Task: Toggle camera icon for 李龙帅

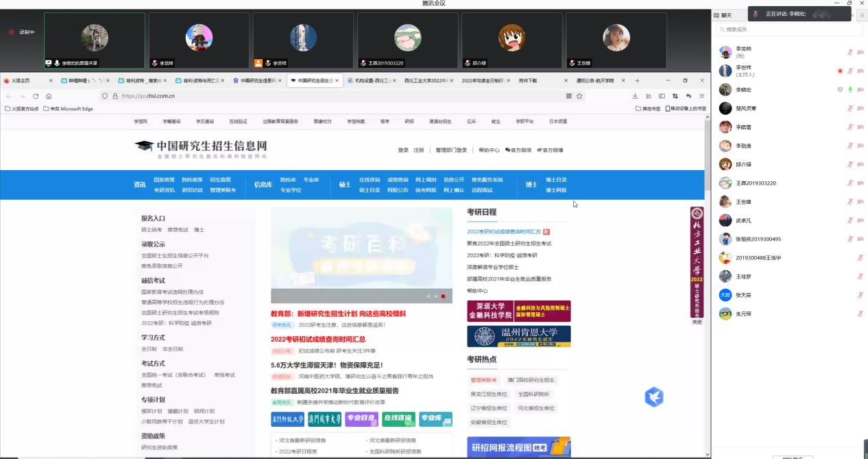Action: 860,52
